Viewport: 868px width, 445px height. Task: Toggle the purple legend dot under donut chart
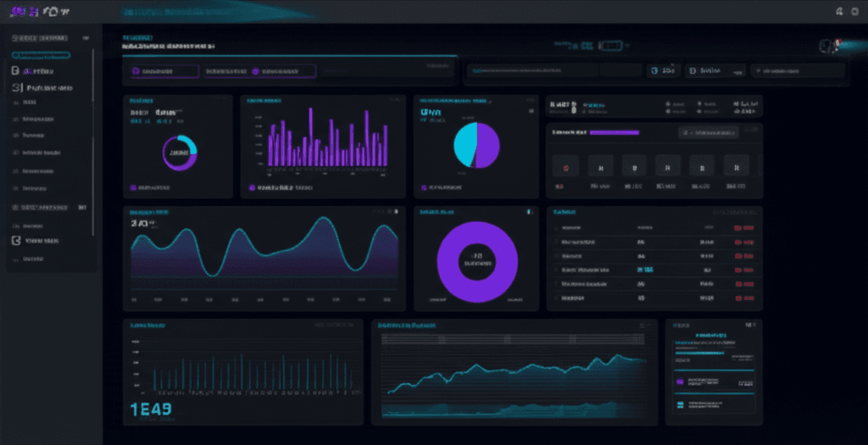click(x=133, y=187)
